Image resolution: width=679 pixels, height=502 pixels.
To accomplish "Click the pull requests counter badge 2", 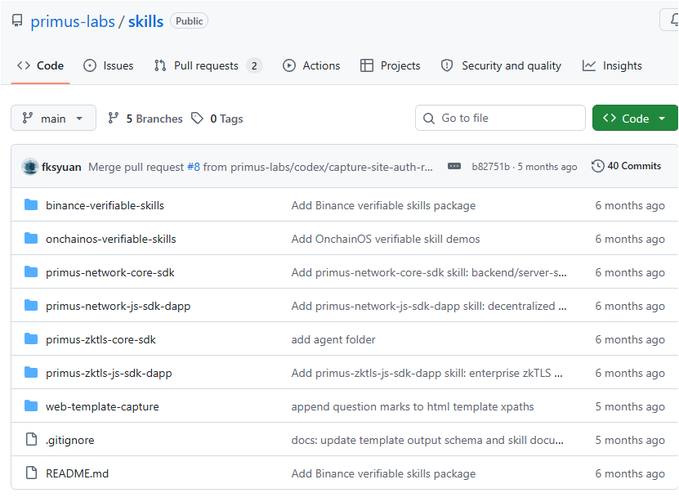I will click(x=254, y=66).
